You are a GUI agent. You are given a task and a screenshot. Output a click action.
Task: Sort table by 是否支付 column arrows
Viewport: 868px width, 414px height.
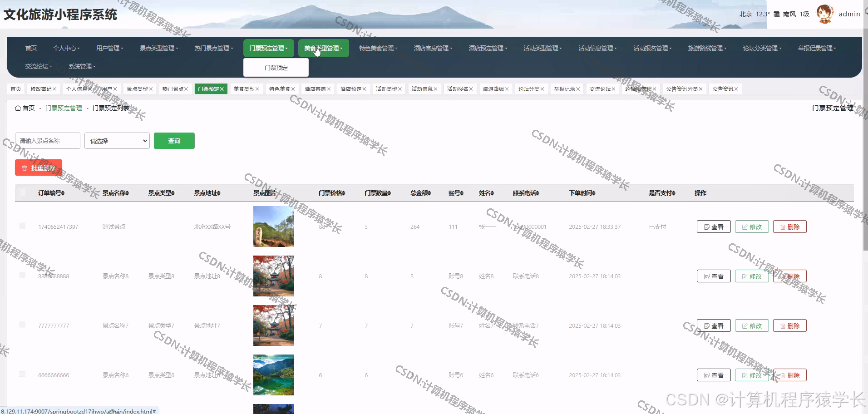[x=674, y=193]
